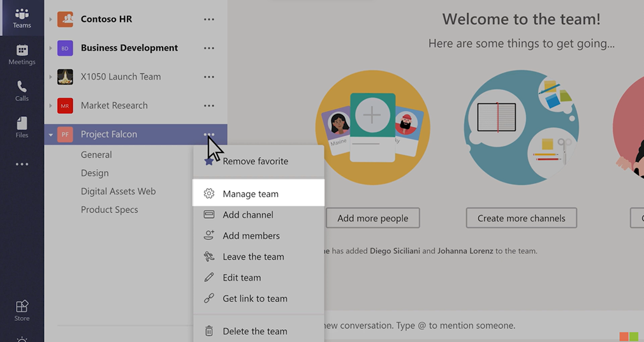Collapse the Project Falcon team
The width and height of the screenshot is (644, 342).
(x=50, y=135)
